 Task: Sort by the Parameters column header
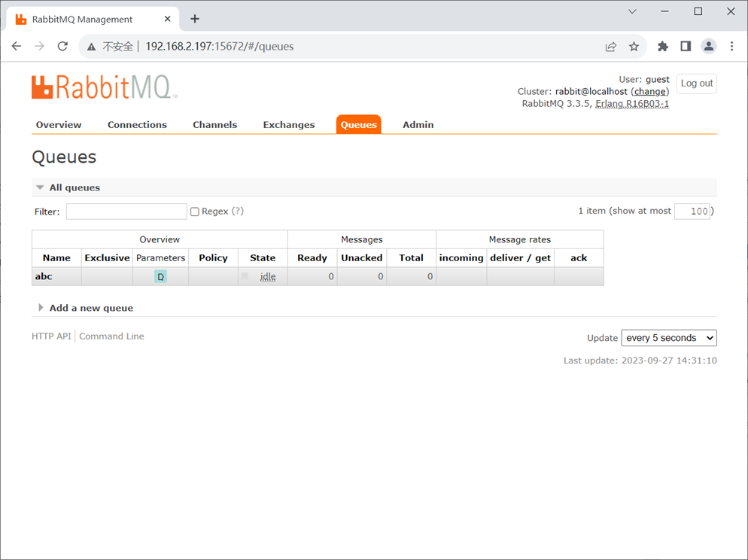point(160,258)
